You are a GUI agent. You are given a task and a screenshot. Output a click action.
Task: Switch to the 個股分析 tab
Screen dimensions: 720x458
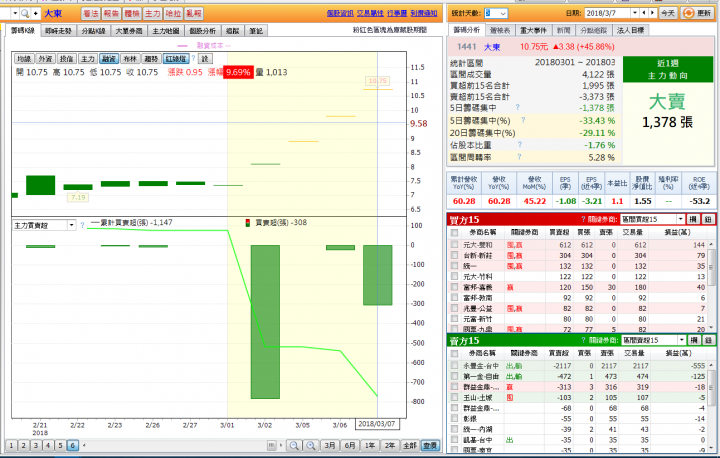click(x=202, y=31)
